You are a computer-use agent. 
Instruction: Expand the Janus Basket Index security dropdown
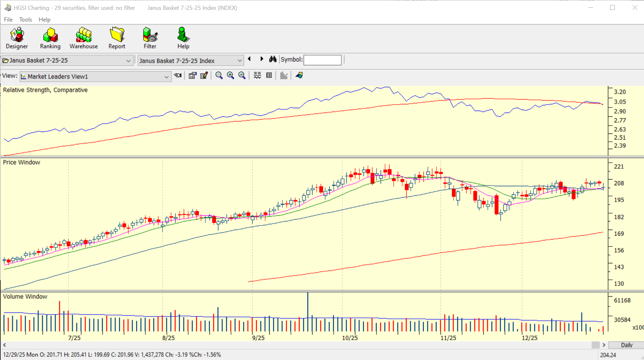[240, 61]
